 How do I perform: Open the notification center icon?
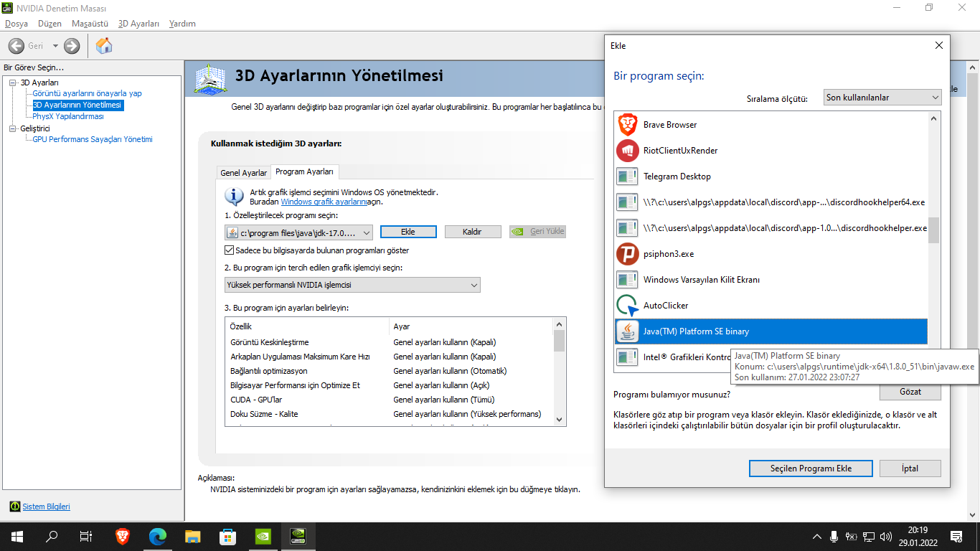click(x=956, y=537)
